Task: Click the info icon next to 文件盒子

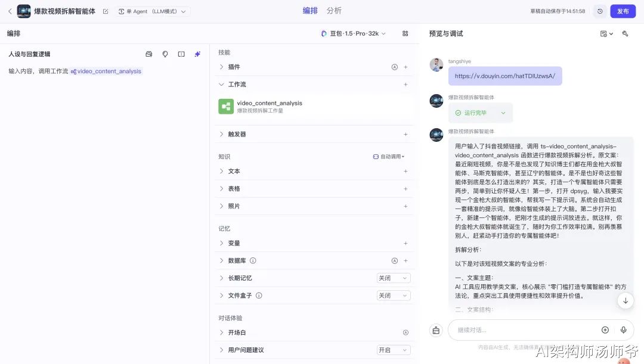Action: coord(259,295)
